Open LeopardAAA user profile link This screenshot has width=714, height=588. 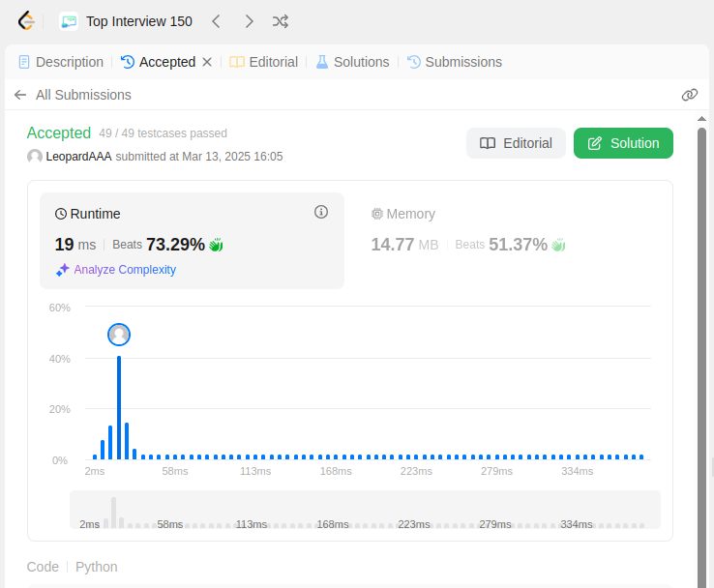pyautogui.click(x=78, y=157)
